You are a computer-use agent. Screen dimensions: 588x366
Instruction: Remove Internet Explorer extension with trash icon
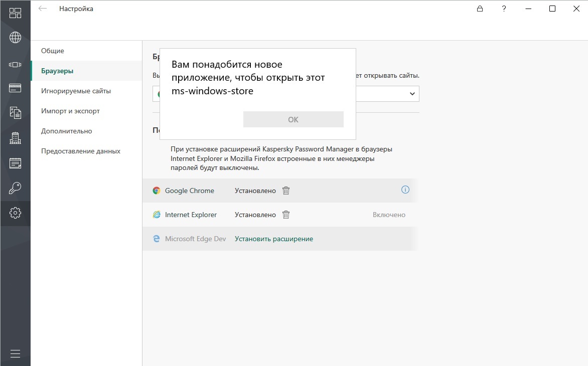286,215
